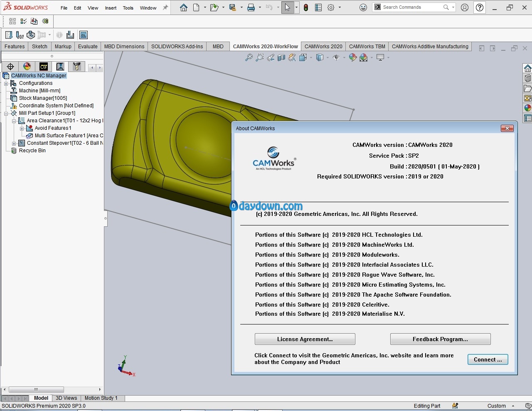
Task: Click the Edit Appearance color ball icon
Action: [x=353, y=58]
